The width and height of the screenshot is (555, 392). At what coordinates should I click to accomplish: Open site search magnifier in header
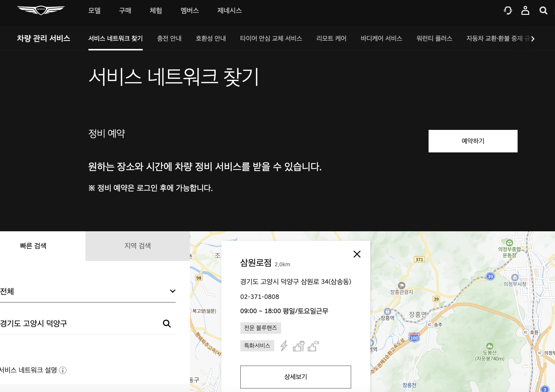(x=543, y=11)
